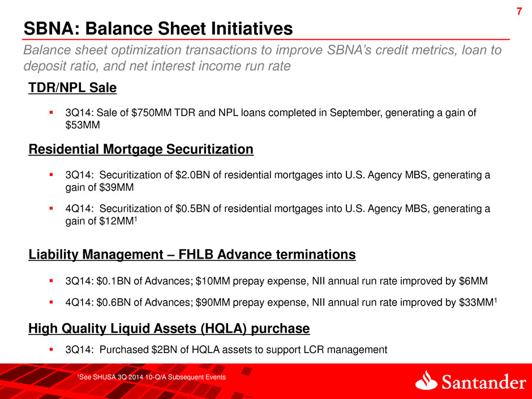Click the Santander flame logo icon
The width and height of the screenshot is (532, 399).
pyautogui.click(x=427, y=380)
